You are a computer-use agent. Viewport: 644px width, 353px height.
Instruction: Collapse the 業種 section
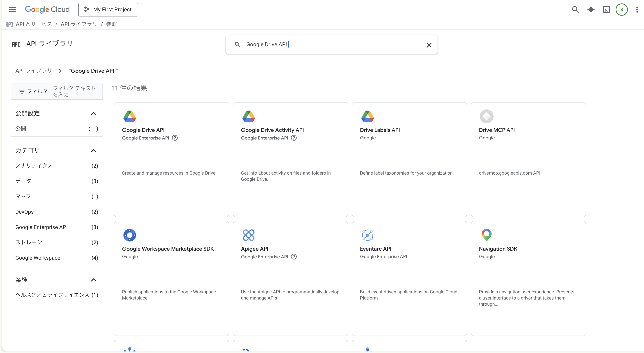(93, 280)
